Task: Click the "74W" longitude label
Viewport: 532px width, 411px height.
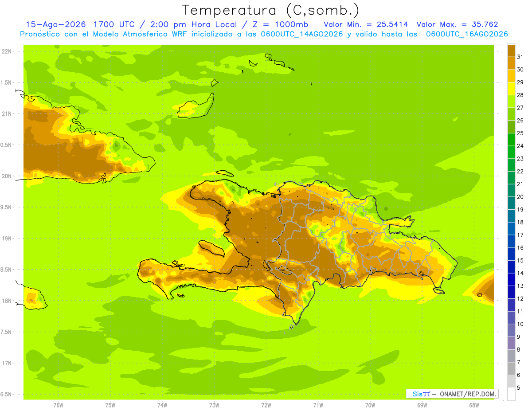Action: (x=162, y=405)
